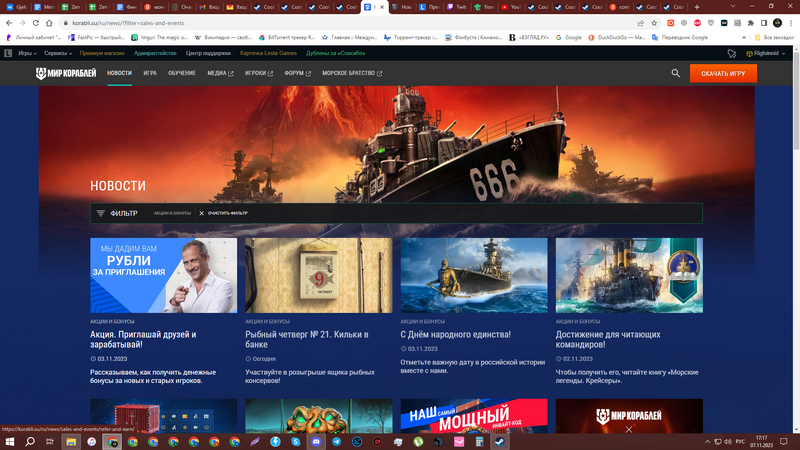Open the МЕДИА menu item
Viewport: 800px width, 450px height.
tap(220, 73)
